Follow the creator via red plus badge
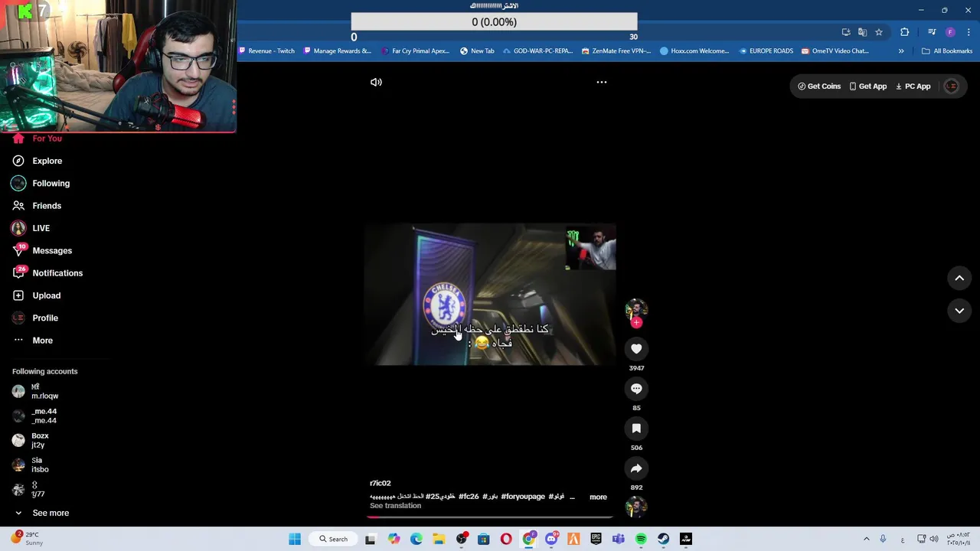 pos(636,323)
